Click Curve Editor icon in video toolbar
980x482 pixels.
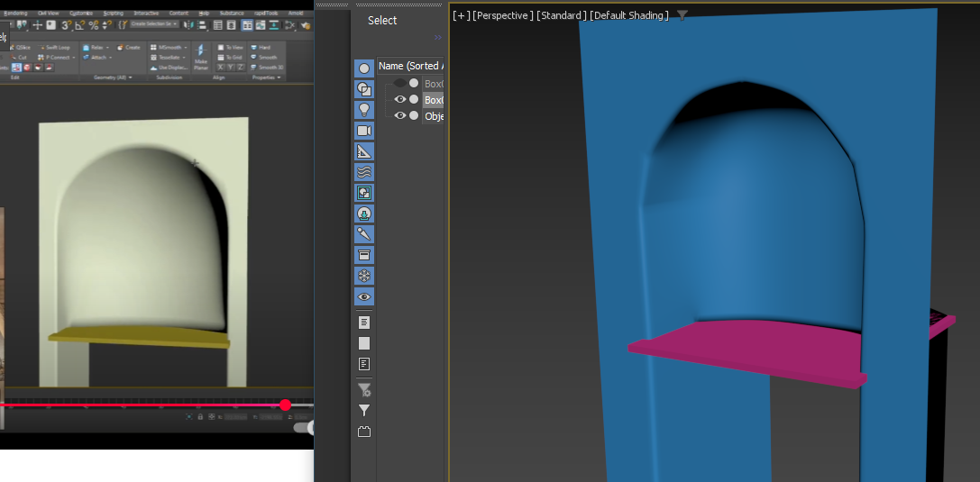point(260,25)
